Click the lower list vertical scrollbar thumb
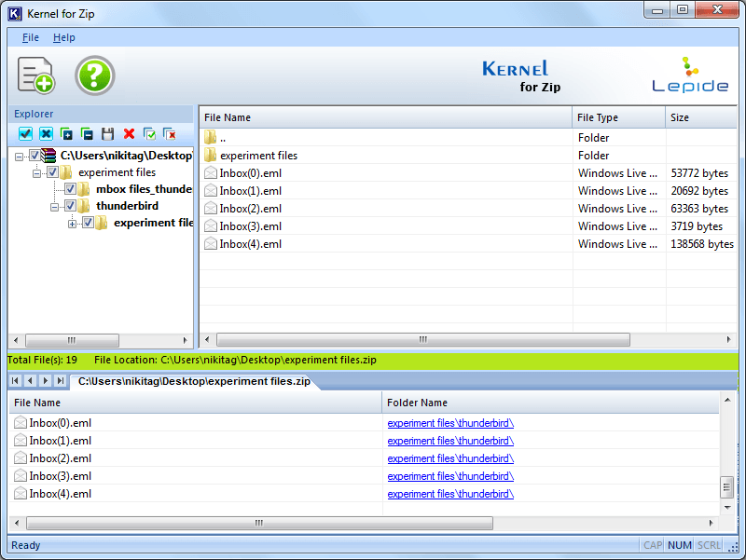The width and height of the screenshot is (746, 560). tap(726, 486)
